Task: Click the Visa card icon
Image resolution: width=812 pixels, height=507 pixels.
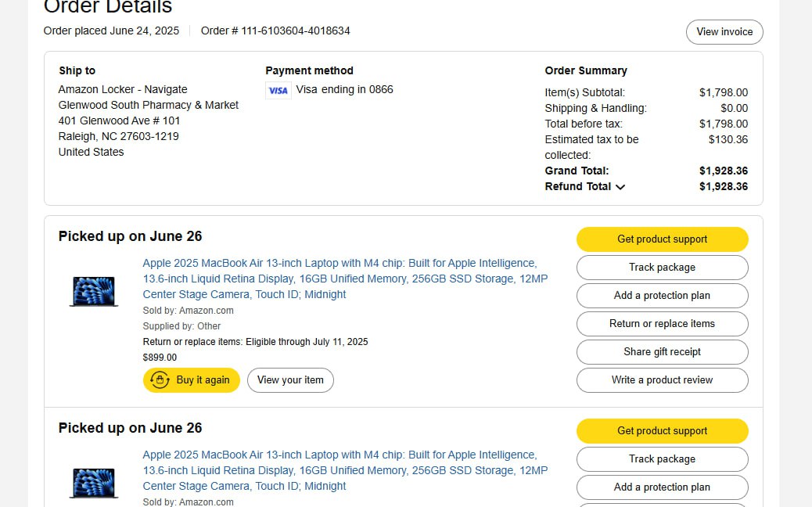Action: tap(278, 90)
